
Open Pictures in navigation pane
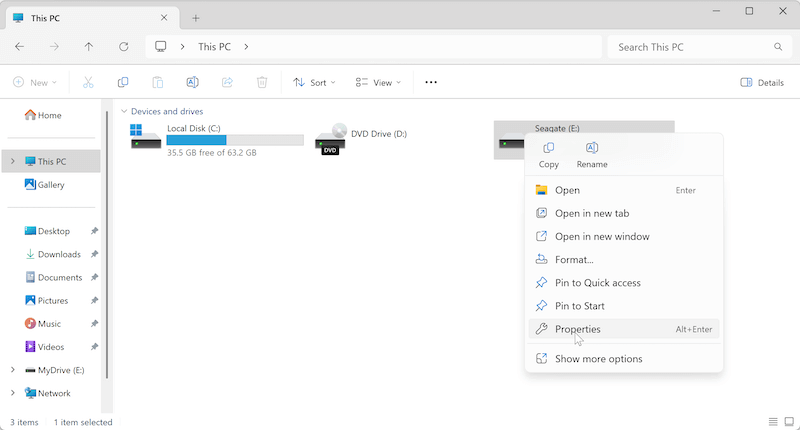coord(46,300)
